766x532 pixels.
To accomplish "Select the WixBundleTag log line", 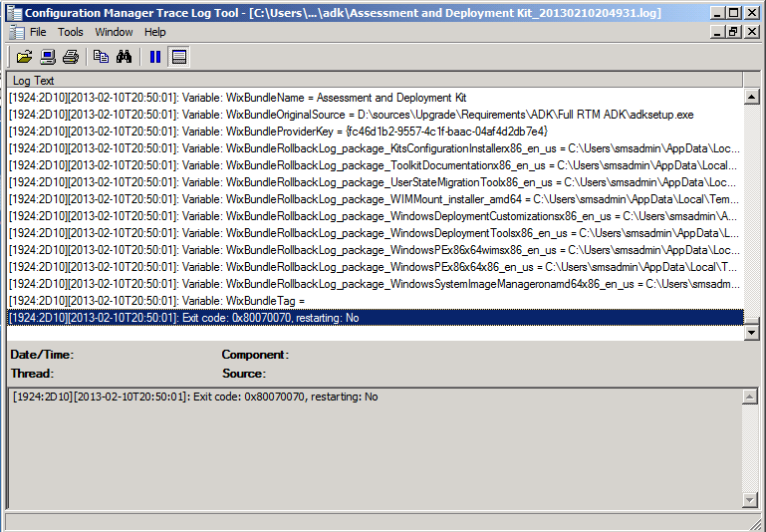I will 376,301.
